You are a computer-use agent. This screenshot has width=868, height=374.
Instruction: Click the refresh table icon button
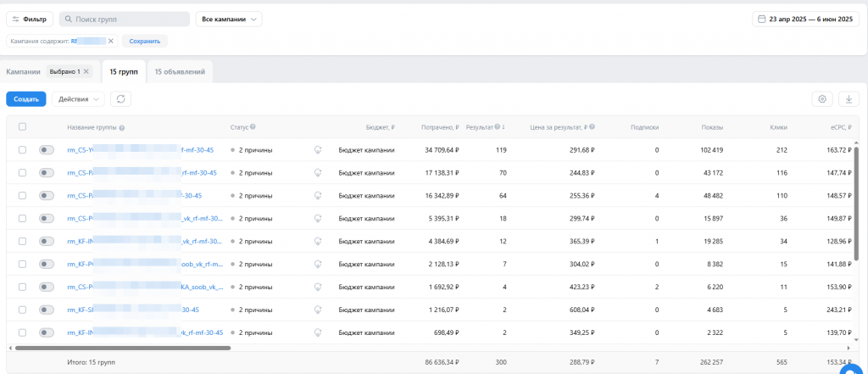(x=120, y=99)
